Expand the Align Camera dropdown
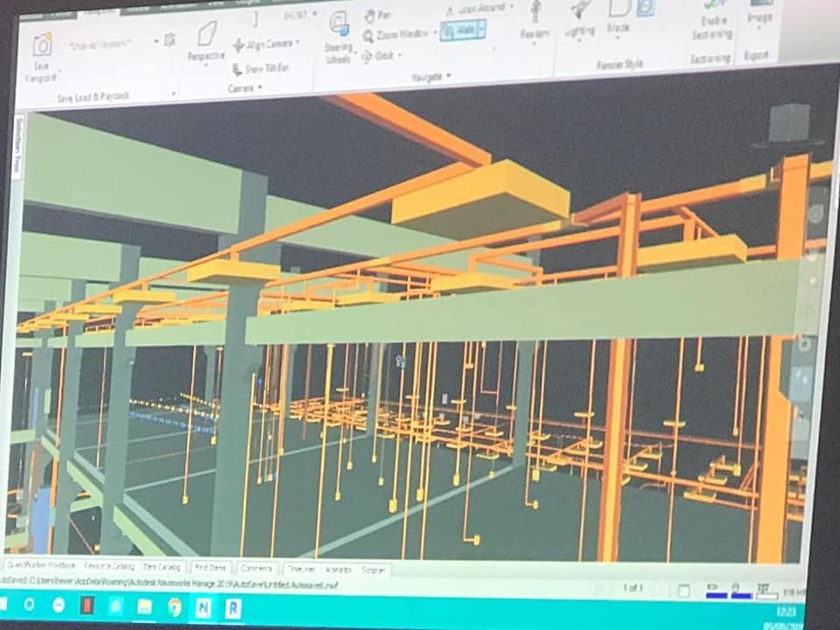The image size is (840, 630). [x=297, y=42]
